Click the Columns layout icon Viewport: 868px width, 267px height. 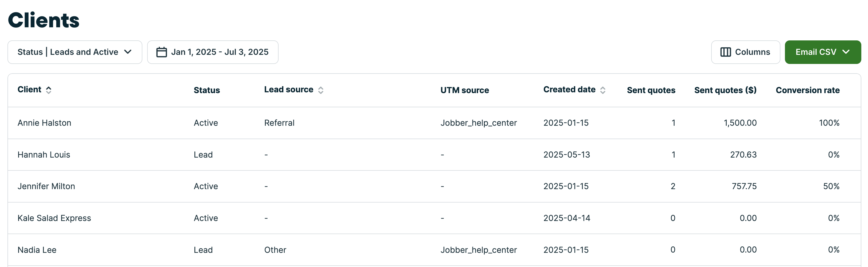pyautogui.click(x=725, y=52)
